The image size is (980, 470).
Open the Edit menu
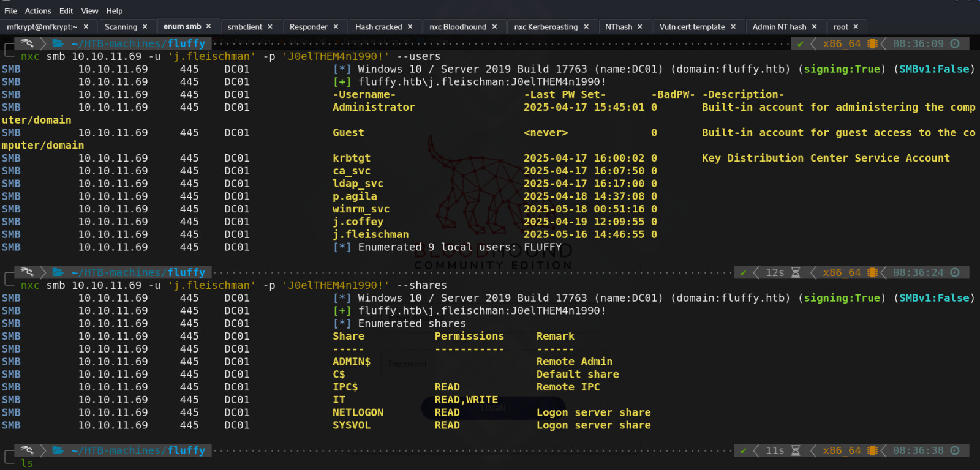coord(66,11)
